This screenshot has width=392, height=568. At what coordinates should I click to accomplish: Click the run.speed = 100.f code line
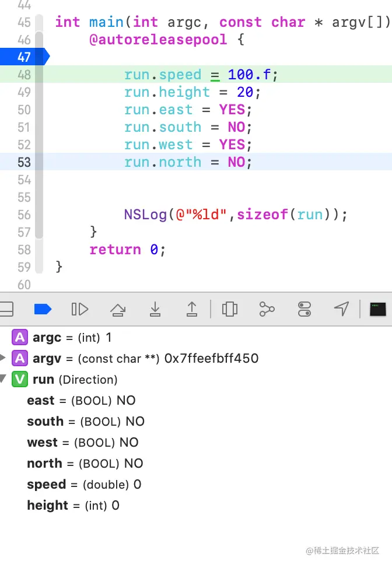pyautogui.click(x=201, y=75)
